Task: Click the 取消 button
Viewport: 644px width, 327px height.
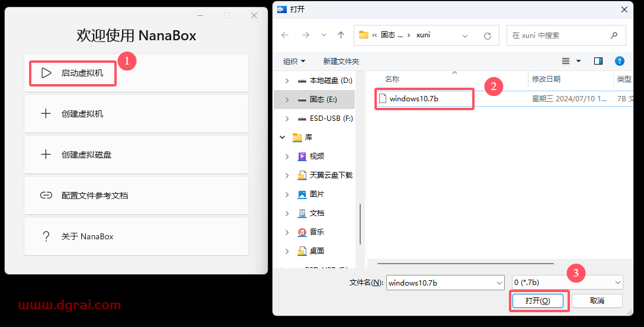Action: (x=597, y=301)
